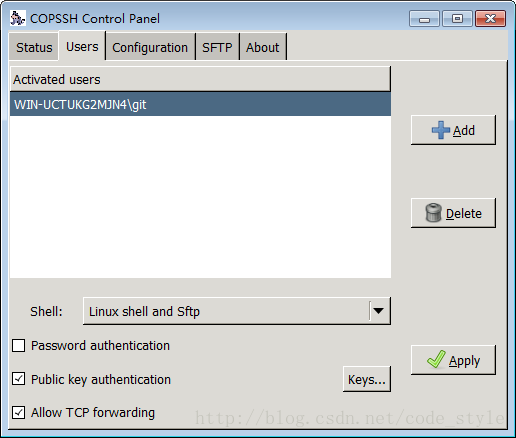Maximize the COPSSH Control Panel window
516x438 pixels.
point(457,18)
